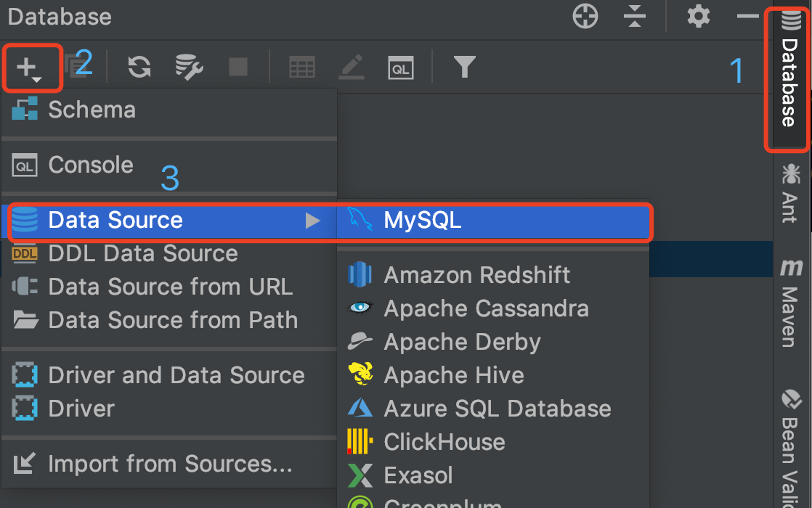Image resolution: width=812 pixels, height=508 pixels.
Task: Click the pencil edit icon in the toolbar
Action: (x=352, y=67)
